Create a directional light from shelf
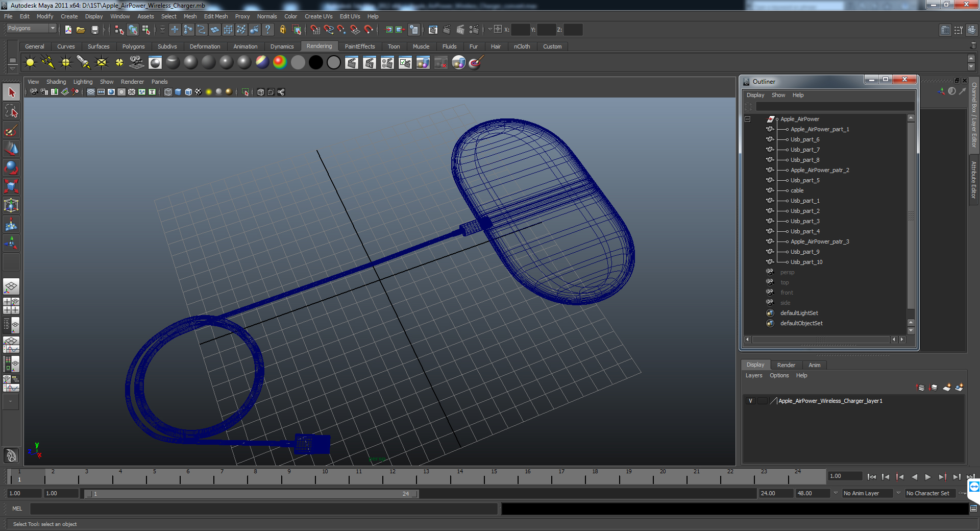The width and height of the screenshot is (980, 531). click(48, 63)
